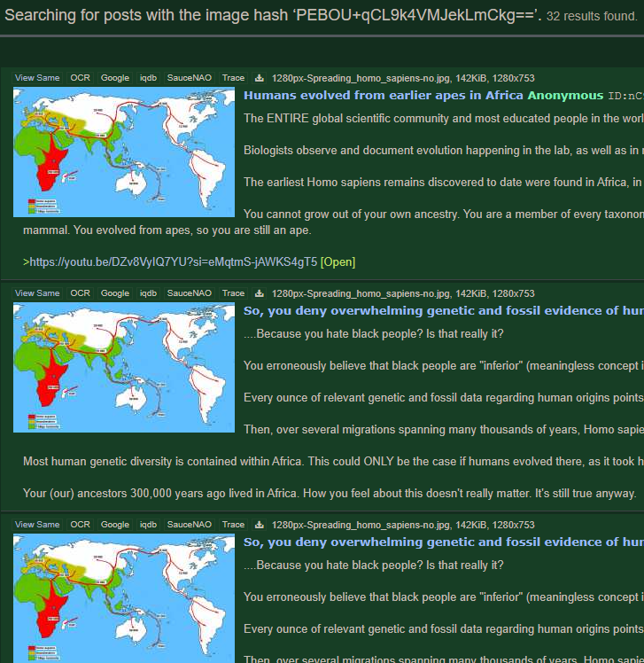Click title 'Humans evolved from earlier apes in Africa'

click(384, 96)
